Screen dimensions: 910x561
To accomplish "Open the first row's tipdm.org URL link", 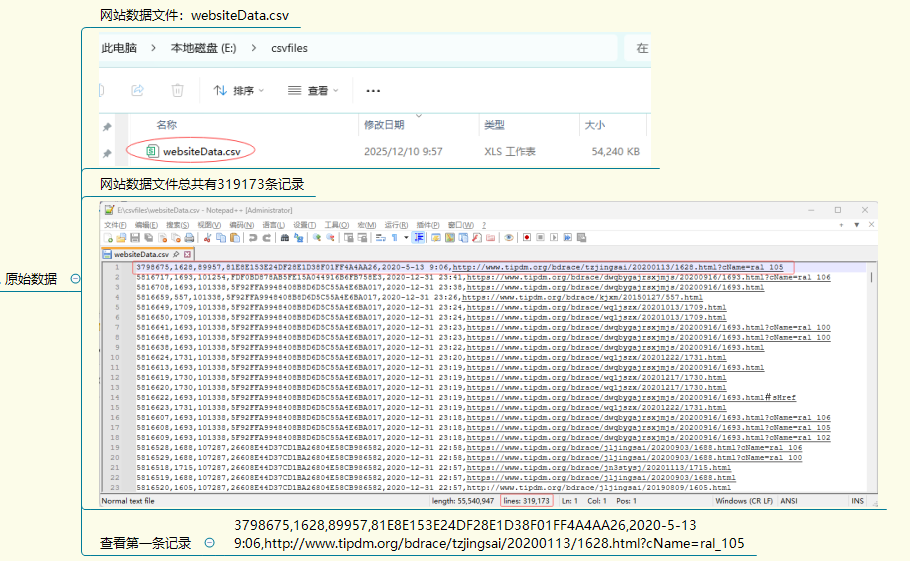I will pos(618,268).
